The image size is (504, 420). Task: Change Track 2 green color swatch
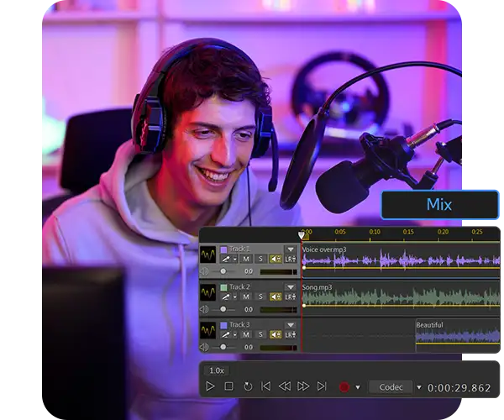coord(223,287)
